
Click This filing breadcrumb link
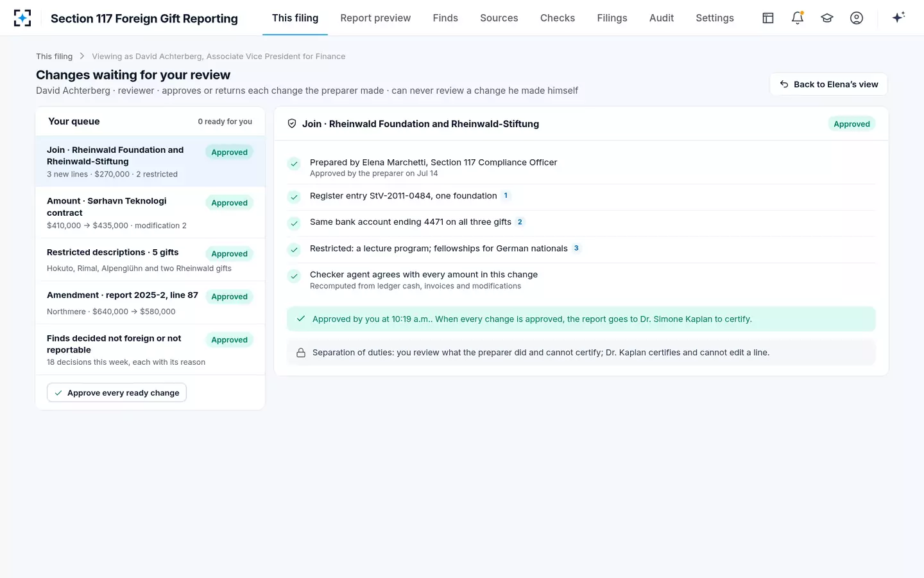click(x=54, y=57)
